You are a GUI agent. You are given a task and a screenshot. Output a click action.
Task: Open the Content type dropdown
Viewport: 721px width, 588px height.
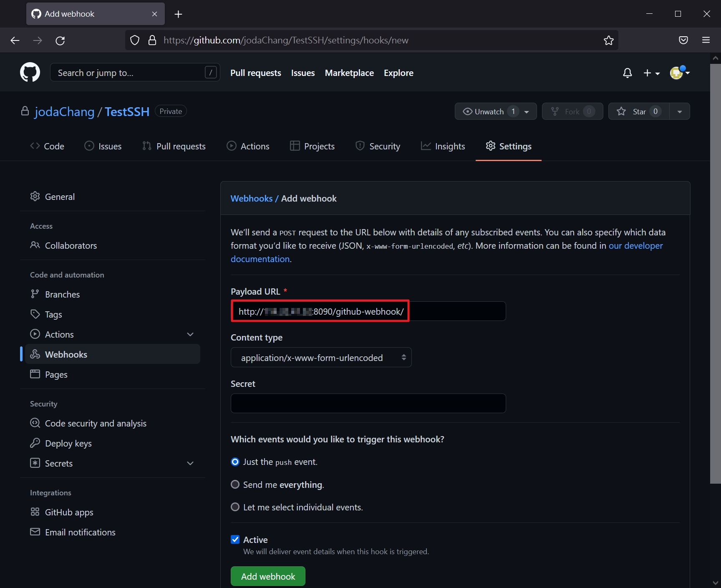point(321,358)
